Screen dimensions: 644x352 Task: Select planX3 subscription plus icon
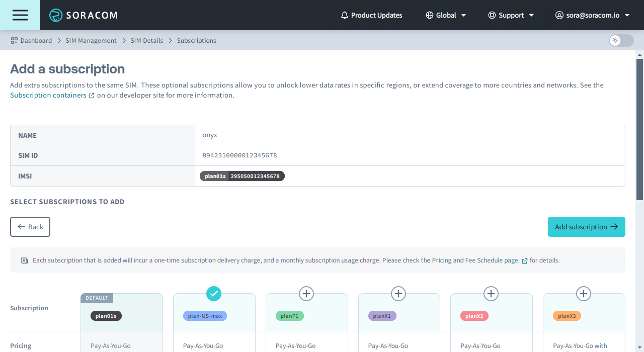[x=583, y=293]
